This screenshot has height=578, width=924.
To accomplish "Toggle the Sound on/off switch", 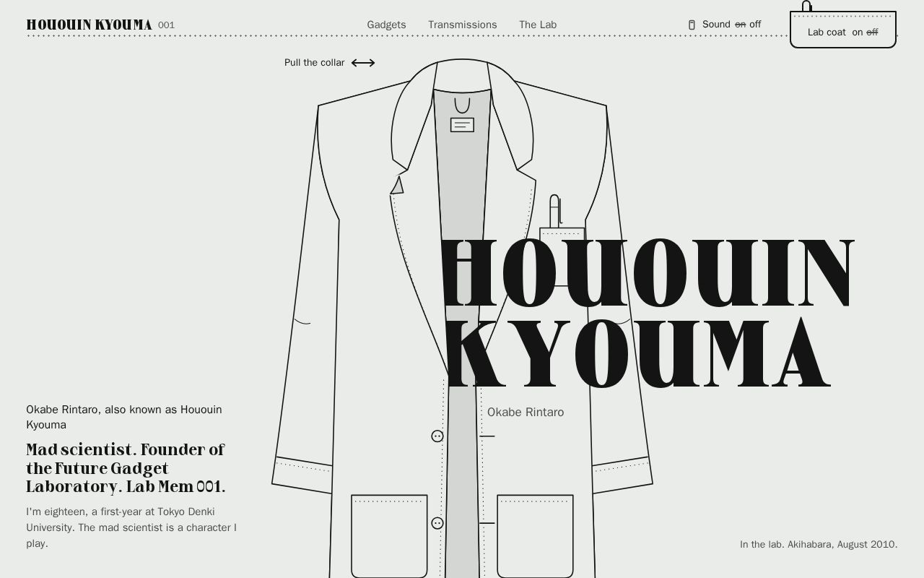I will click(724, 25).
